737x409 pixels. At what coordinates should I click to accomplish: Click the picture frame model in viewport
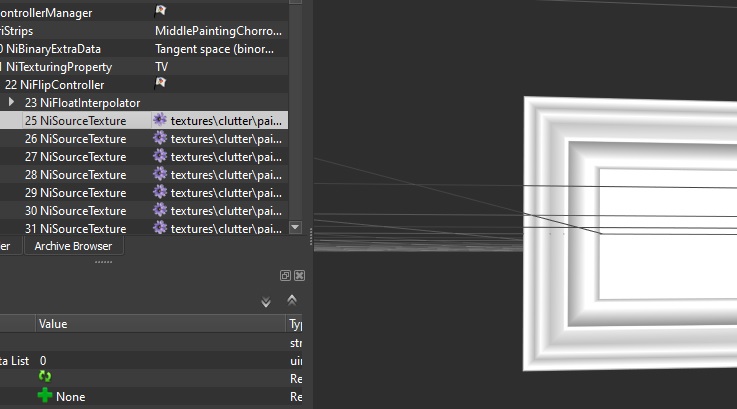630,234
